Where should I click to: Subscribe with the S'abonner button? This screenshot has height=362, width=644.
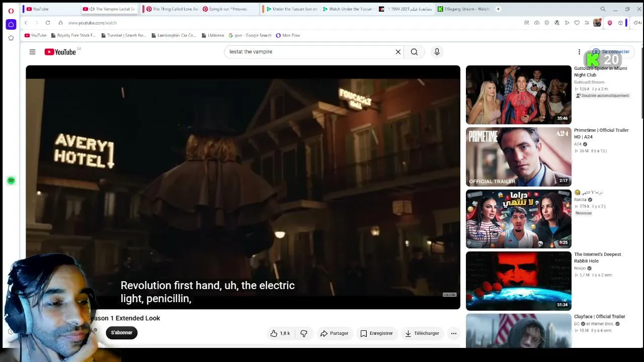122,333
